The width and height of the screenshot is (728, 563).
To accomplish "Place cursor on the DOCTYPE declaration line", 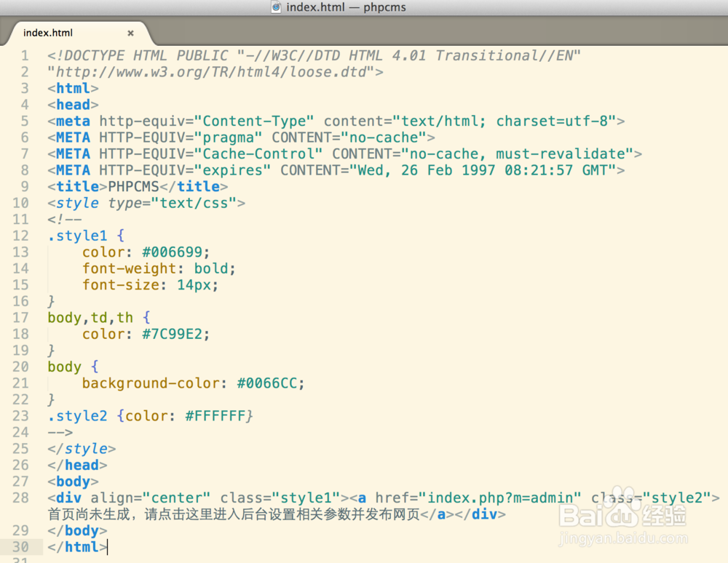I will tap(314, 56).
